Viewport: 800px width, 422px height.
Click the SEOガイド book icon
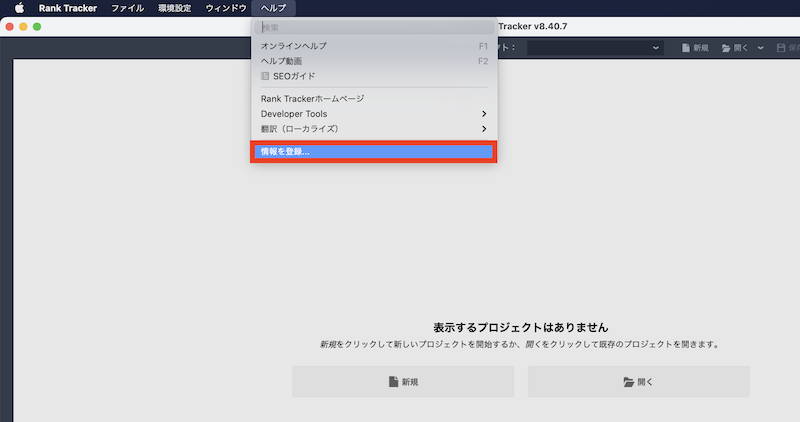pyautogui.click(x=265, y=76)
